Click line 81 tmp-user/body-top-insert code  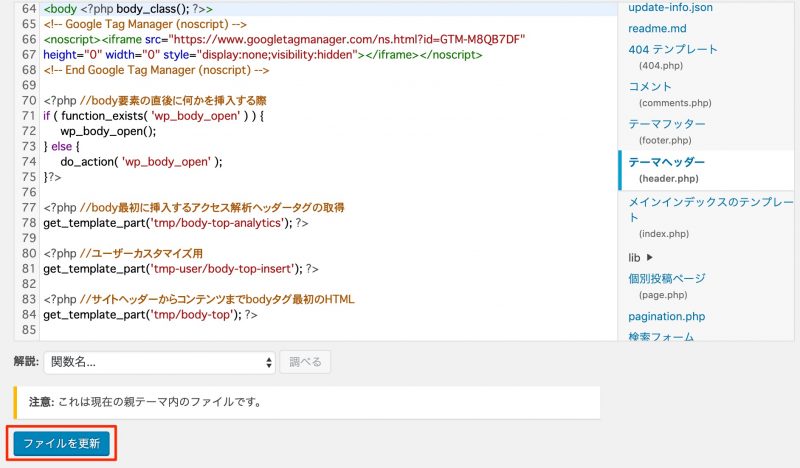180,268
